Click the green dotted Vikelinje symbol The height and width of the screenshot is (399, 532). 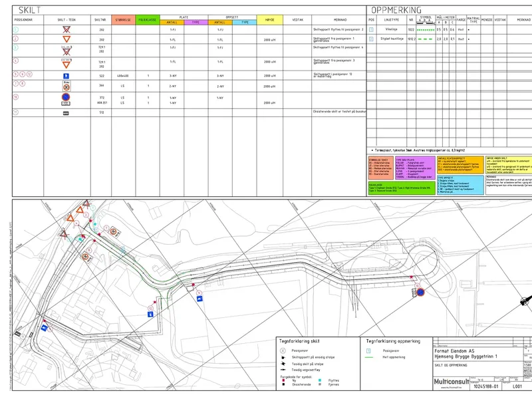[426, 30]
